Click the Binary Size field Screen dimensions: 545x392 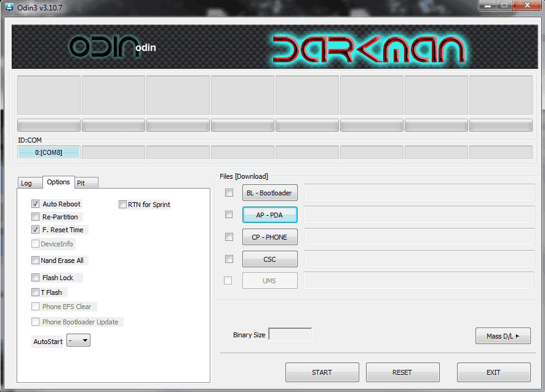click(290, 334)
